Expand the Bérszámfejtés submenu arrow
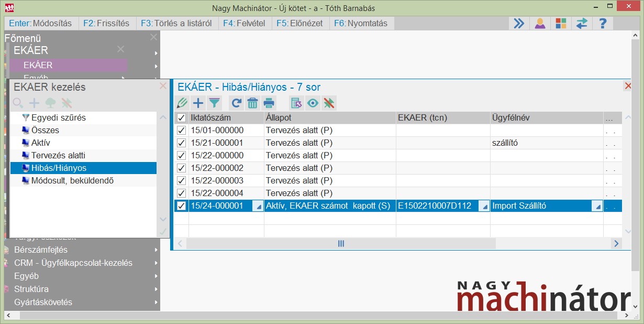This screenshot has height=324, width=644. click(x=156, y=250)
